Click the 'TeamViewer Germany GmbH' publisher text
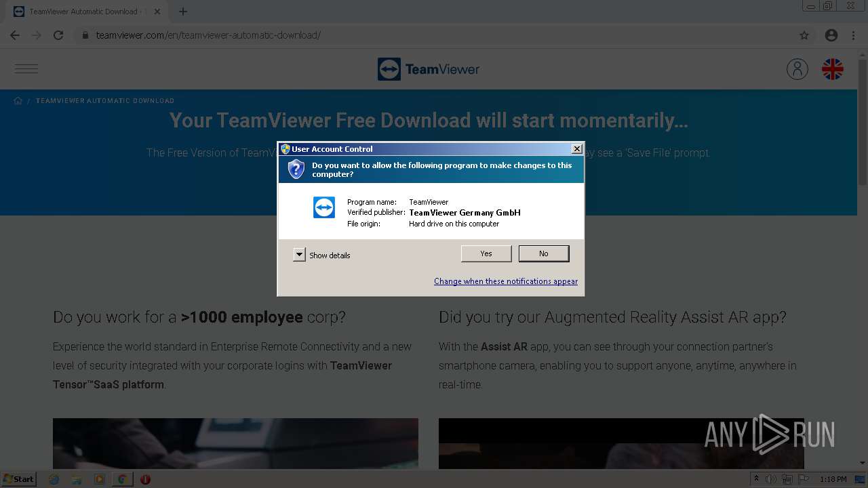 click(x=465, y=213)
